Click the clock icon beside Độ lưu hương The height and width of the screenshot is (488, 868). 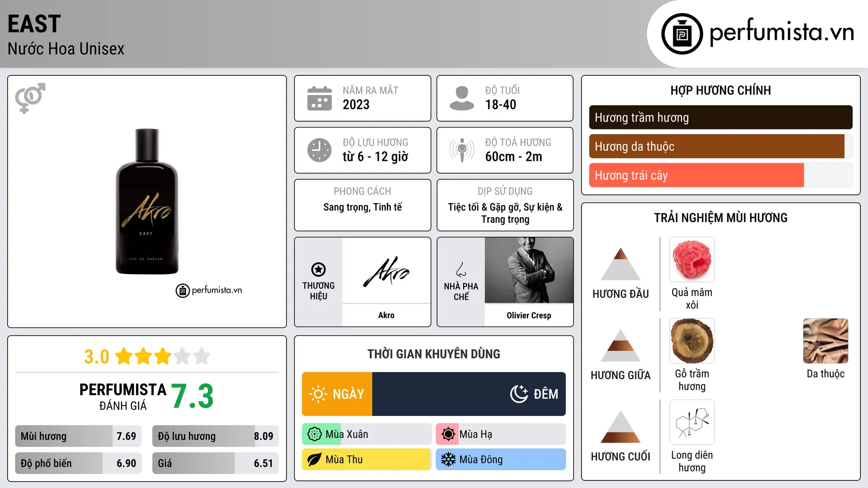pyautogui.click(x=319, y=150)
